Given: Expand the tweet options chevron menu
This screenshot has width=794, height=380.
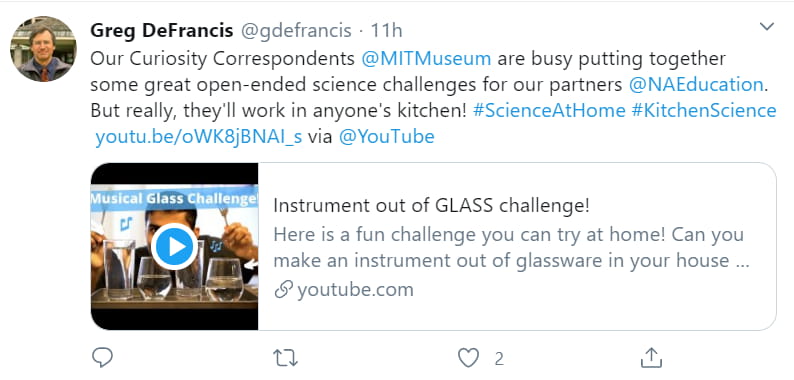Looking at the screenshot, I should [767, 26].
